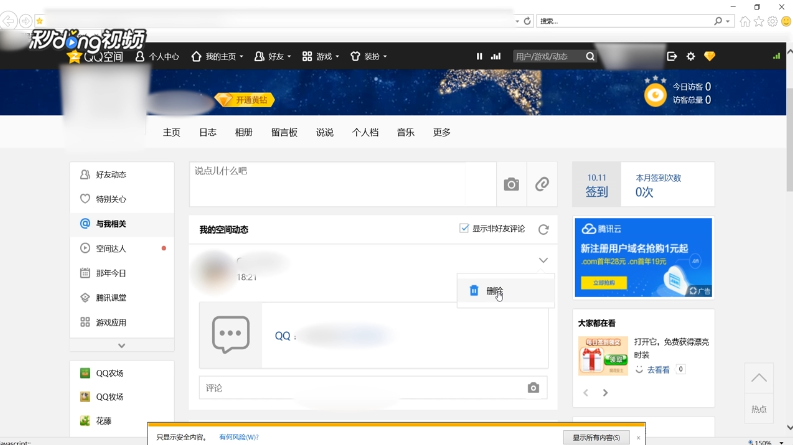Collapse the post options chevron
Image resolution: width=793 pixels, height=445 pixels.
(x=543, y=260)
